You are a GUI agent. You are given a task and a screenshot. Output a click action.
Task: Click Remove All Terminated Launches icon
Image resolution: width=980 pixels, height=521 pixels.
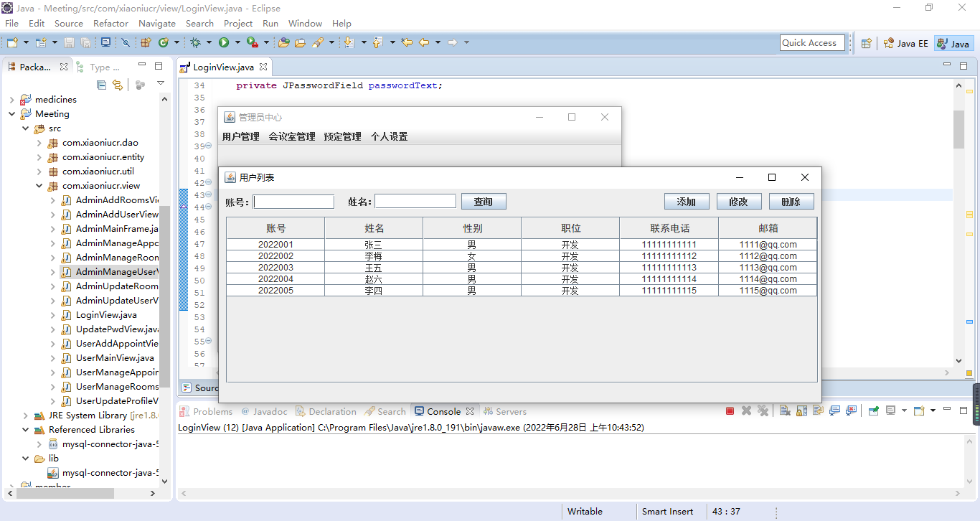click(763, 411)
